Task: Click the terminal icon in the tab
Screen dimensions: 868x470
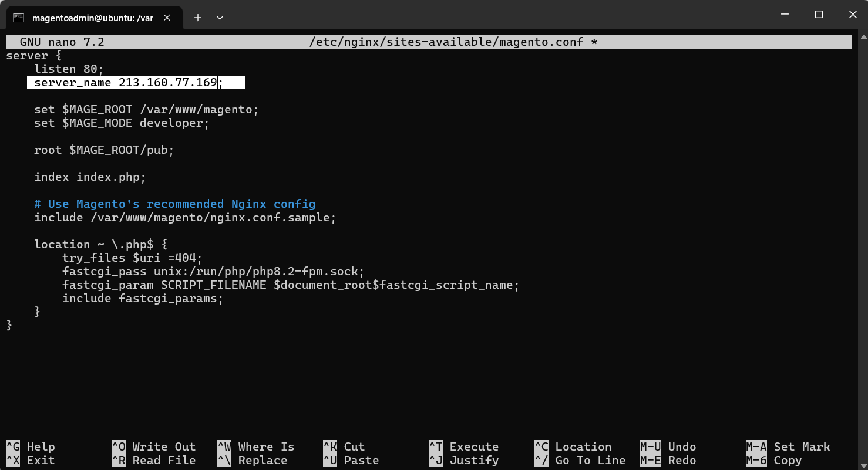Action: click(x=19, y=18)
